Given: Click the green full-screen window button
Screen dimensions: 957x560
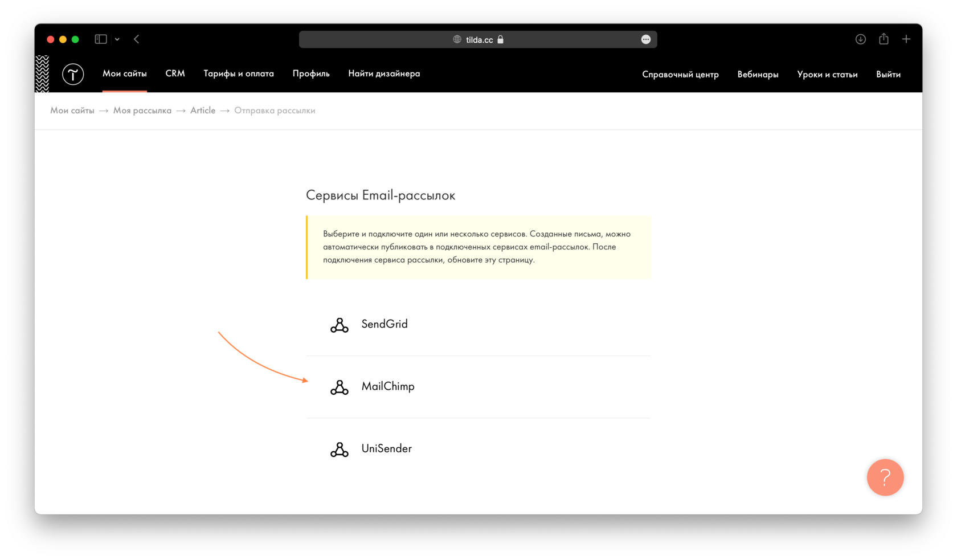Looking at the screenshot, I should pyautogui.click(x=75, y=39).
